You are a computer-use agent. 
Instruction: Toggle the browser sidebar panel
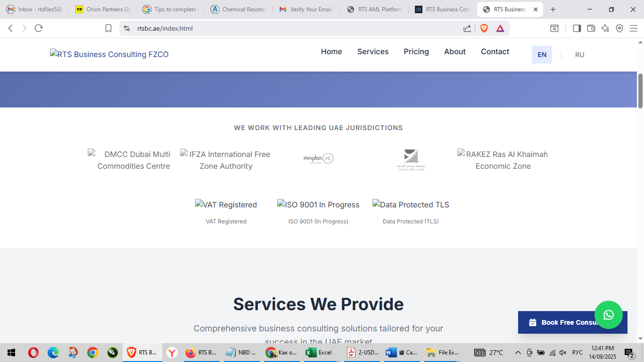[577, 28]
